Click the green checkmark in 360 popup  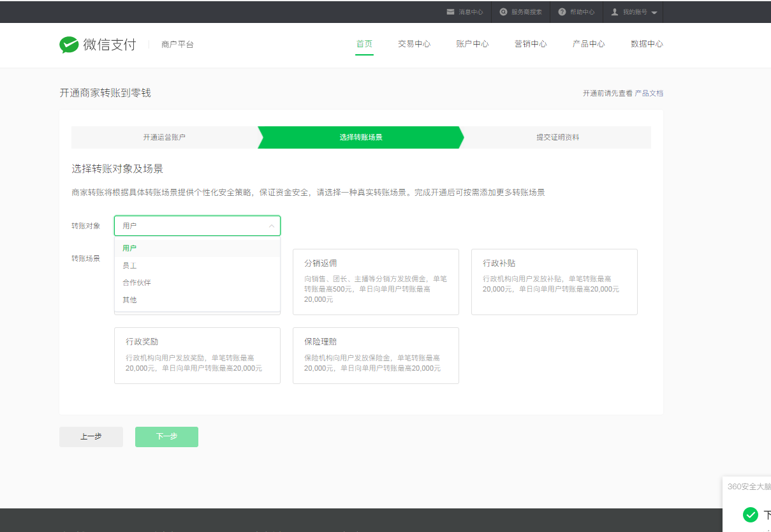pos(751,514)
